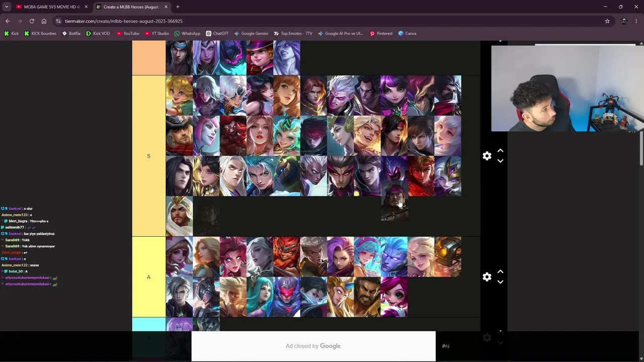Select the orange robot hero in A tier

tap(448, 256)
